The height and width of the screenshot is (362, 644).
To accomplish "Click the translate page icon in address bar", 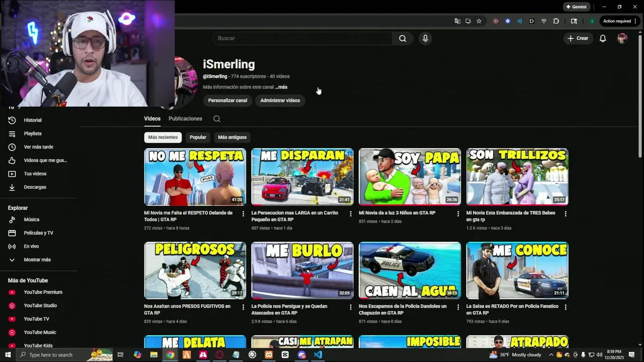I will tap(457, 21).
